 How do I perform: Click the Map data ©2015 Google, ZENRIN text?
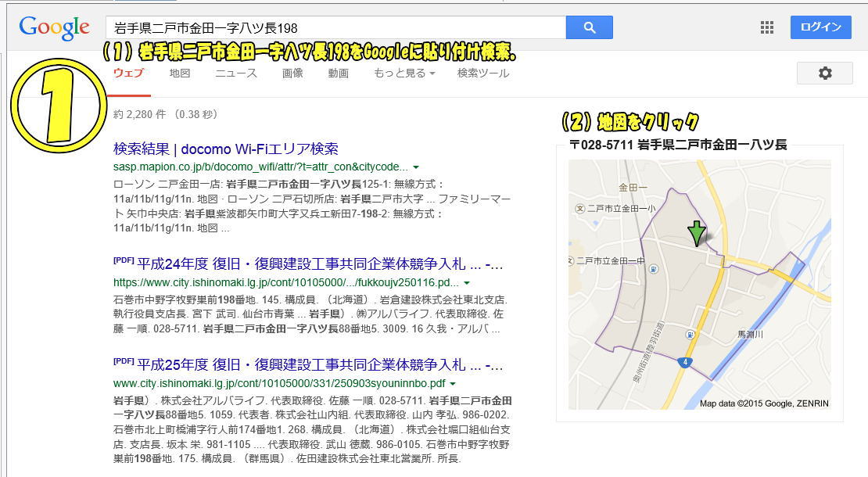764,403
